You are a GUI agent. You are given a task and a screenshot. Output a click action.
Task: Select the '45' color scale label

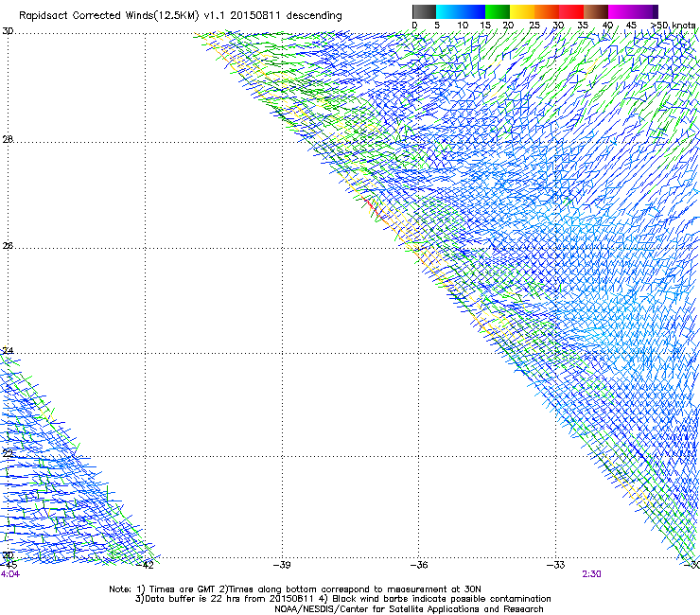click(631, 26)
